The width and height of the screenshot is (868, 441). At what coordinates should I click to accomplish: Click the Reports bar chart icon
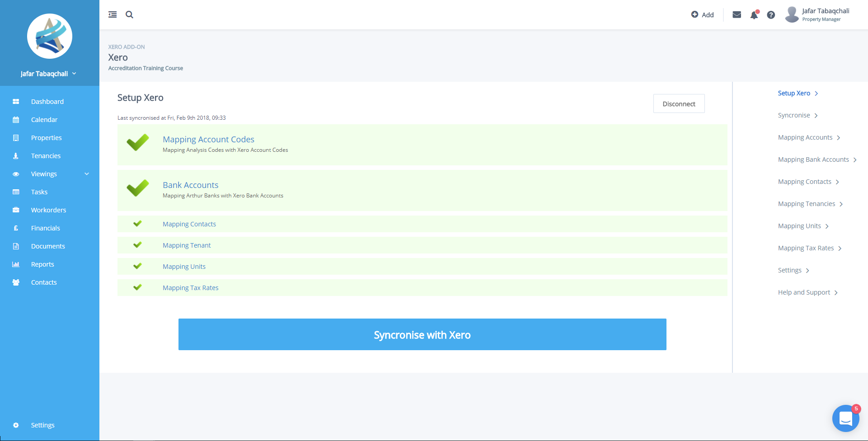(x=16, y=264)
